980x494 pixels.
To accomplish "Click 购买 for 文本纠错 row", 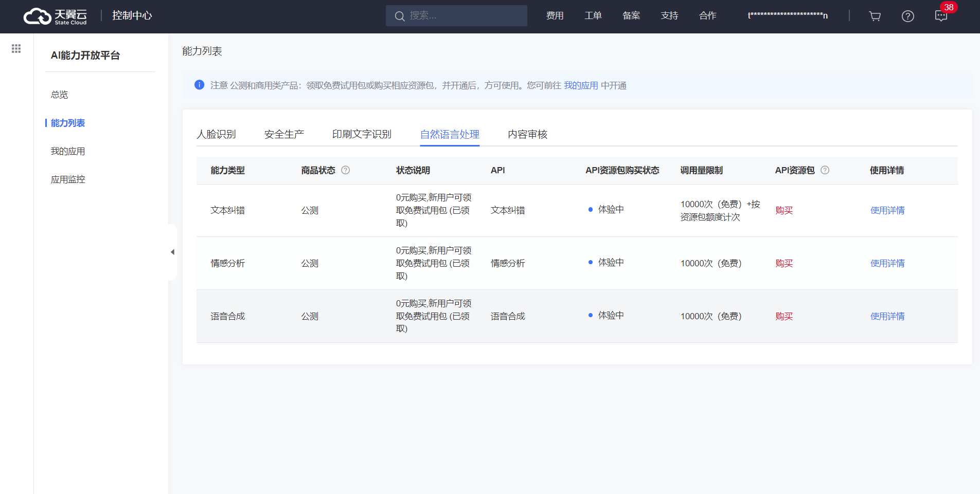I will point(784,210).
